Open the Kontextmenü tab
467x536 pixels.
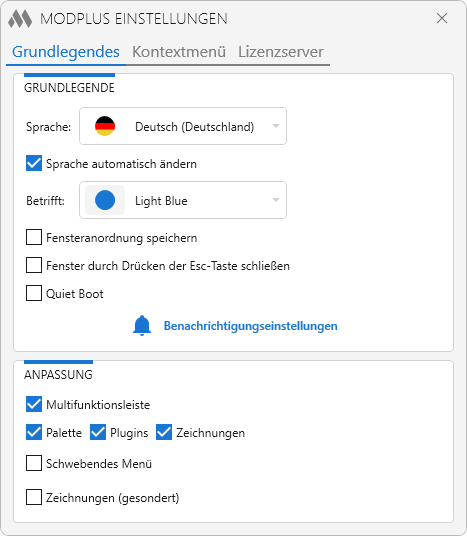tap(179, 52)
